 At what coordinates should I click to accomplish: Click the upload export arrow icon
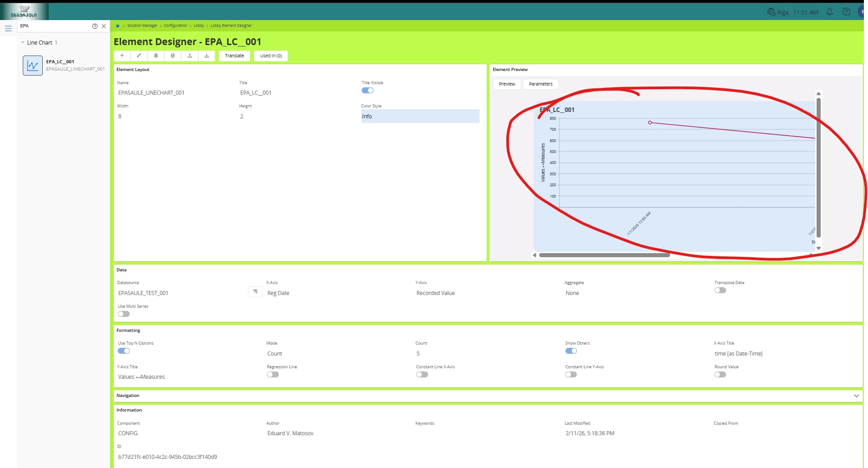pos(190,56)
